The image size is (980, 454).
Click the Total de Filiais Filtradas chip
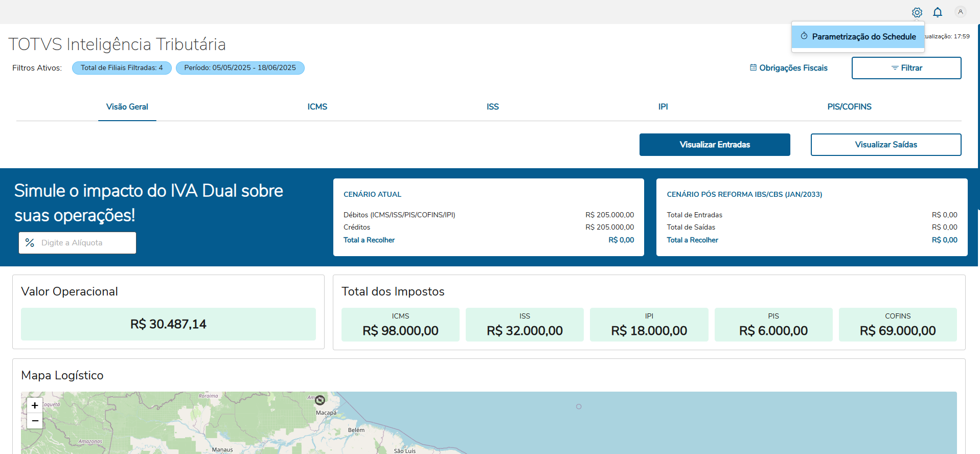pyautogui.click(x=122, y=68)
